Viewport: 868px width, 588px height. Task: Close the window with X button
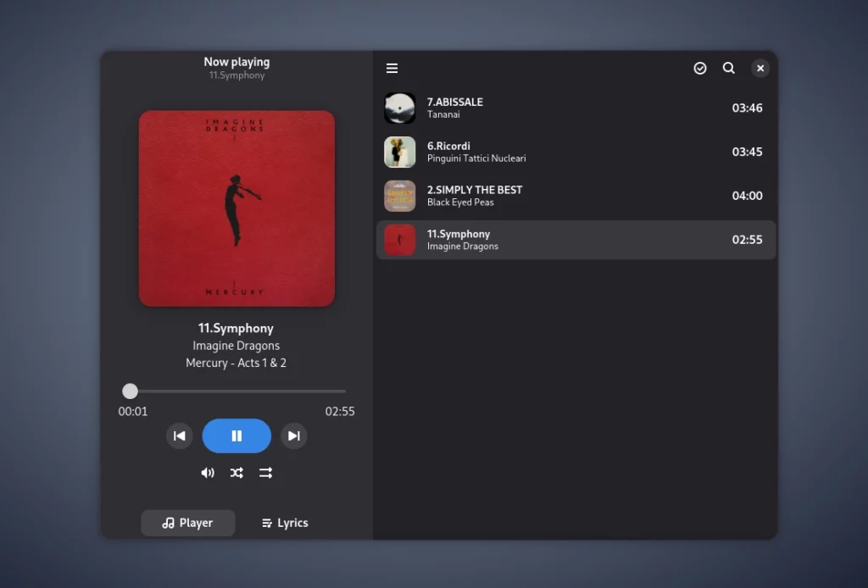click(760, 68)
